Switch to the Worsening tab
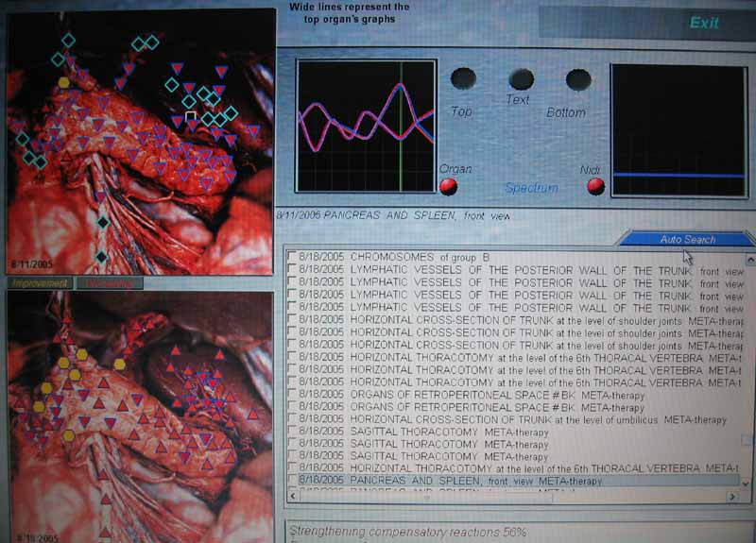Image resolution: width=756 pixels, height=543 pixels. [110, 283]
